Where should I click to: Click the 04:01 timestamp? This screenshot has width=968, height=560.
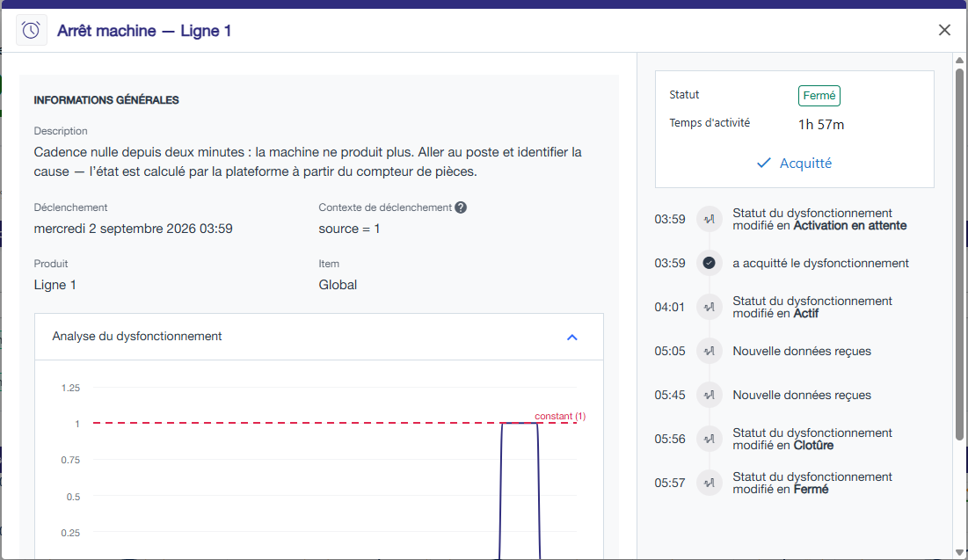point(670,307)
